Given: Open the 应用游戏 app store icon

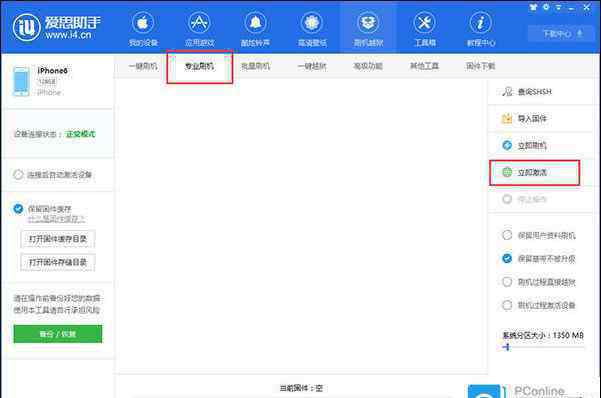Looking at the screenshot, I should click(199, 23).
